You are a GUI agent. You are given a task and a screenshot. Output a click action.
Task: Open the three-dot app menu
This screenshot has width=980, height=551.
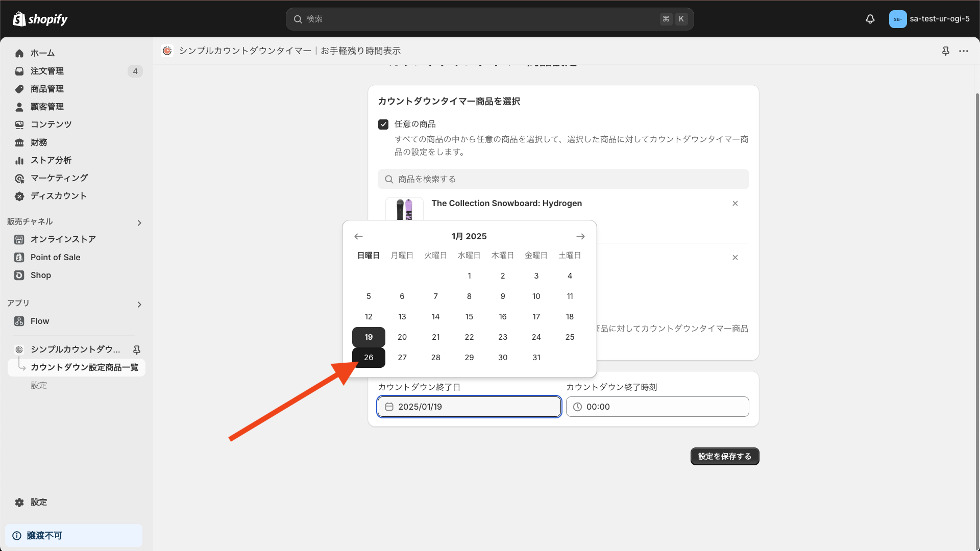pyautogui.click(x=964, y=51)
